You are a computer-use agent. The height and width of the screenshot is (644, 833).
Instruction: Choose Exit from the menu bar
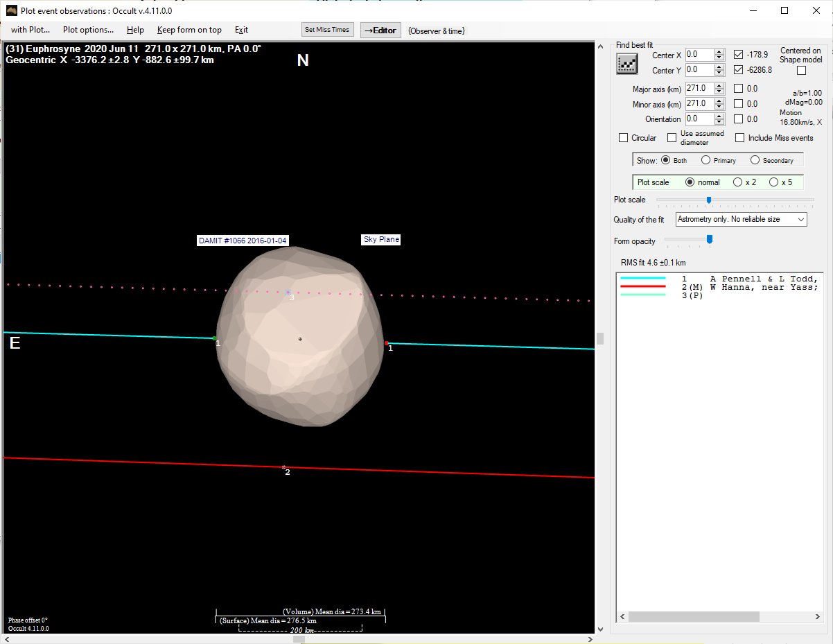(x=241, y=30)
